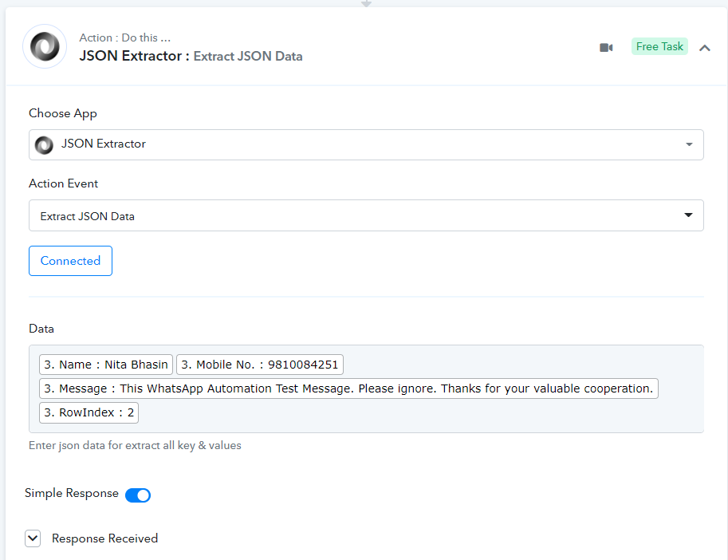
Task: Click the '3. Message' WhatsApp test tag
Action: (x=348, y=388)
